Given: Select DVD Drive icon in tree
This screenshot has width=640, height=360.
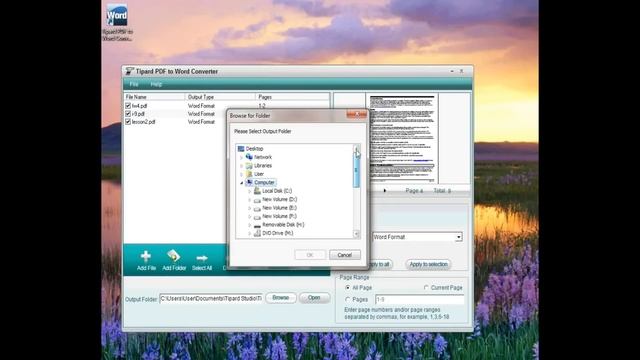Looking at the screenshot, I should click(257, 233).
